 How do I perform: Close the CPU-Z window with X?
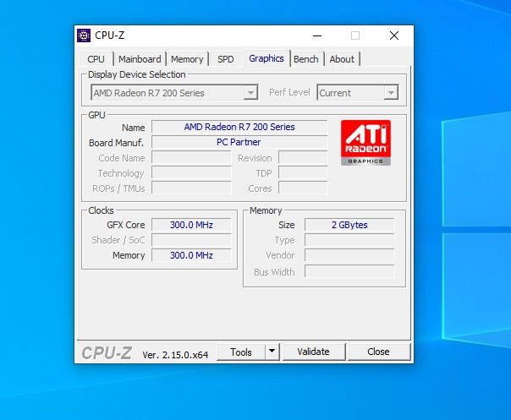[x=394, y=35]
